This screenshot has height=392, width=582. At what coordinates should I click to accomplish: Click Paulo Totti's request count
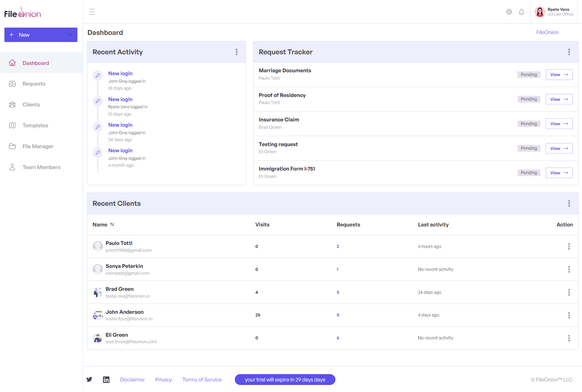click(x=338, y=246)
